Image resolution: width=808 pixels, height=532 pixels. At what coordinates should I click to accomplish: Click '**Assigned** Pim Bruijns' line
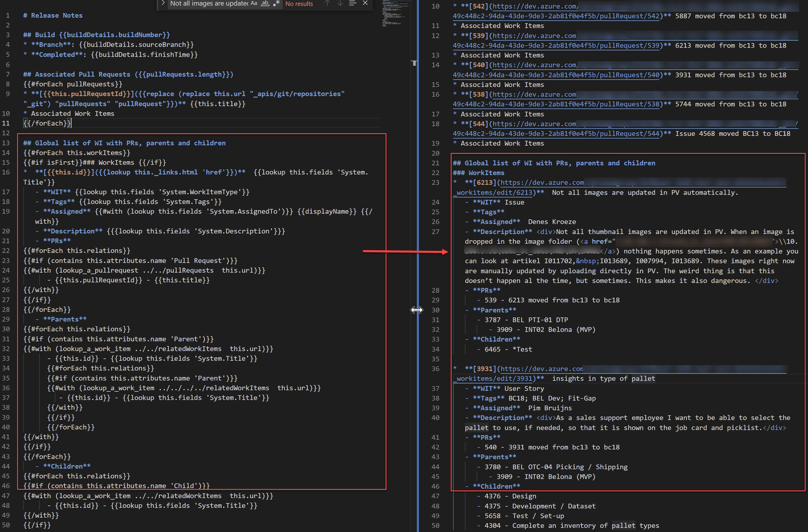(x=519, y=408)
